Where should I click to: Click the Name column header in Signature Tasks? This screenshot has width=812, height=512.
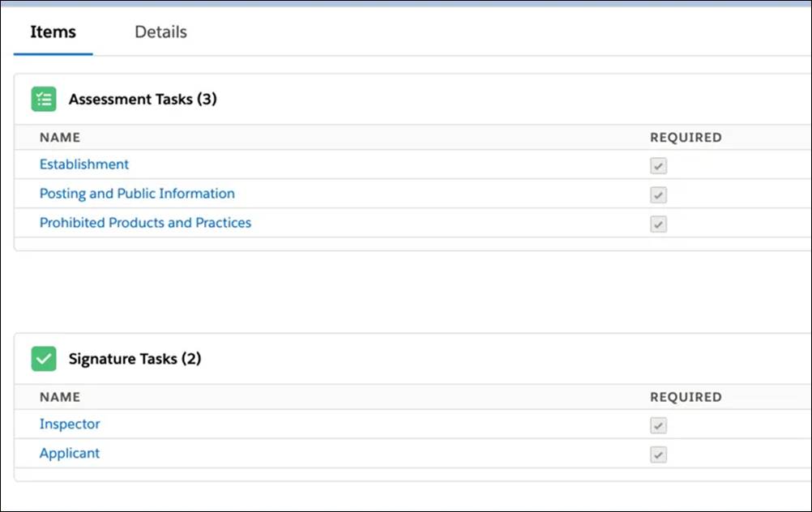tap(60, 397)
